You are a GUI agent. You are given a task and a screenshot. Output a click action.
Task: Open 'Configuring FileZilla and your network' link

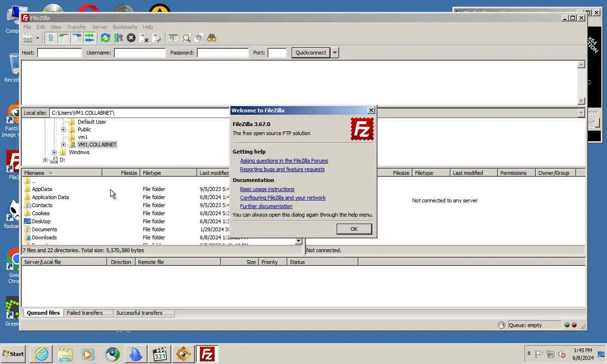(x=283, y=198)
